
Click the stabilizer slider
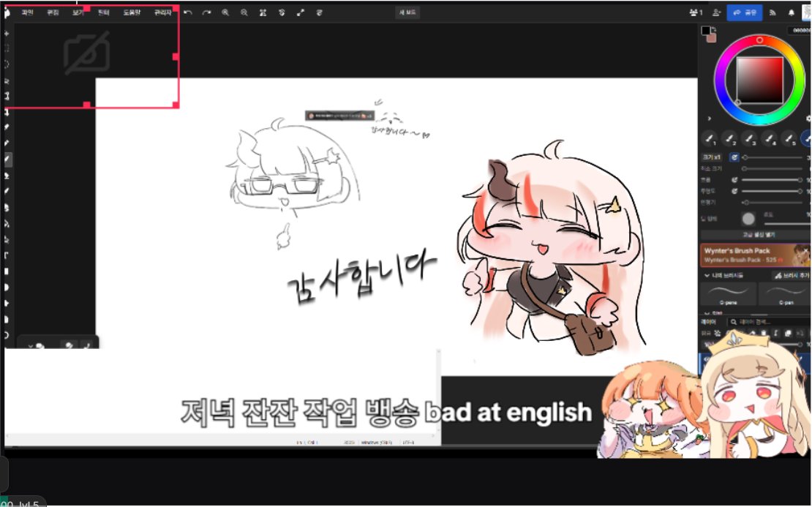[x=772, y=203]
